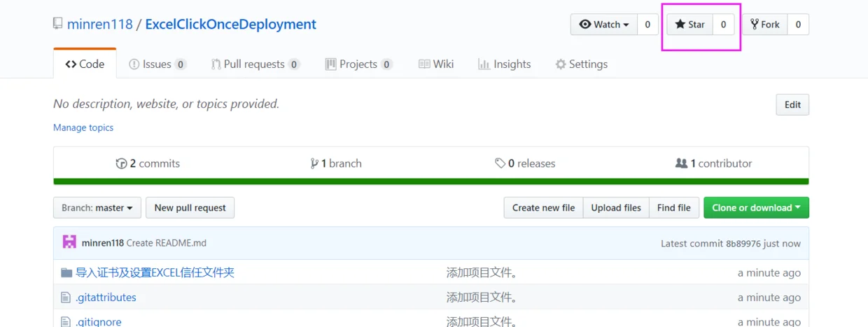This screenshot has height=327, width=868.
Task: View the 0 releases page
Action: tap(525, 163)
